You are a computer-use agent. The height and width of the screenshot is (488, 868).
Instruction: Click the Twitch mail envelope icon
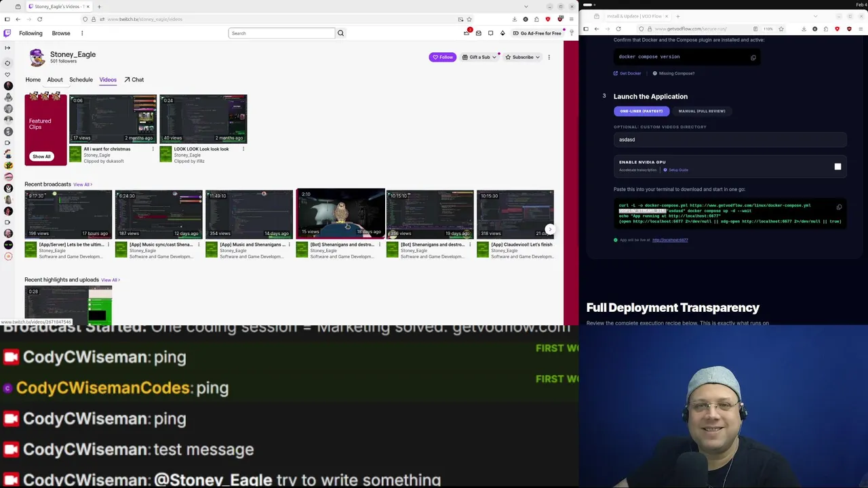(478, 33)
